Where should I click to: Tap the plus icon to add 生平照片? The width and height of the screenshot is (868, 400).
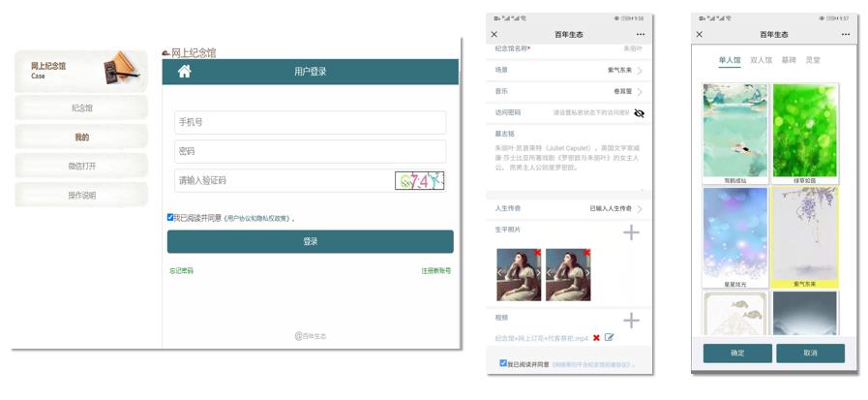(x=631, y=232)
